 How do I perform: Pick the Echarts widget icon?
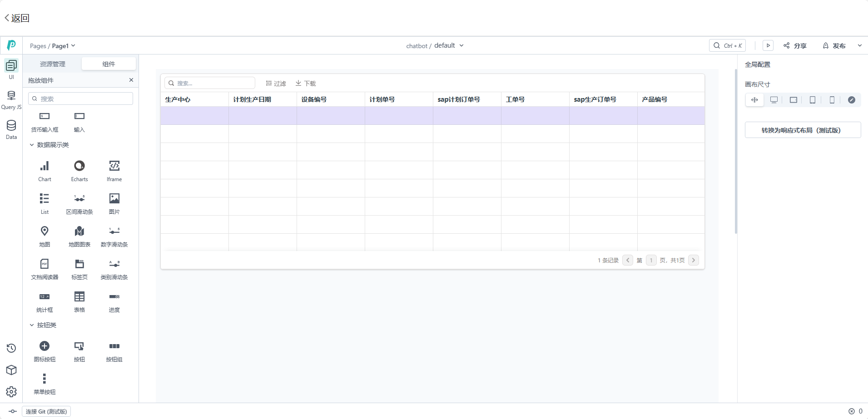coord(79,166)
